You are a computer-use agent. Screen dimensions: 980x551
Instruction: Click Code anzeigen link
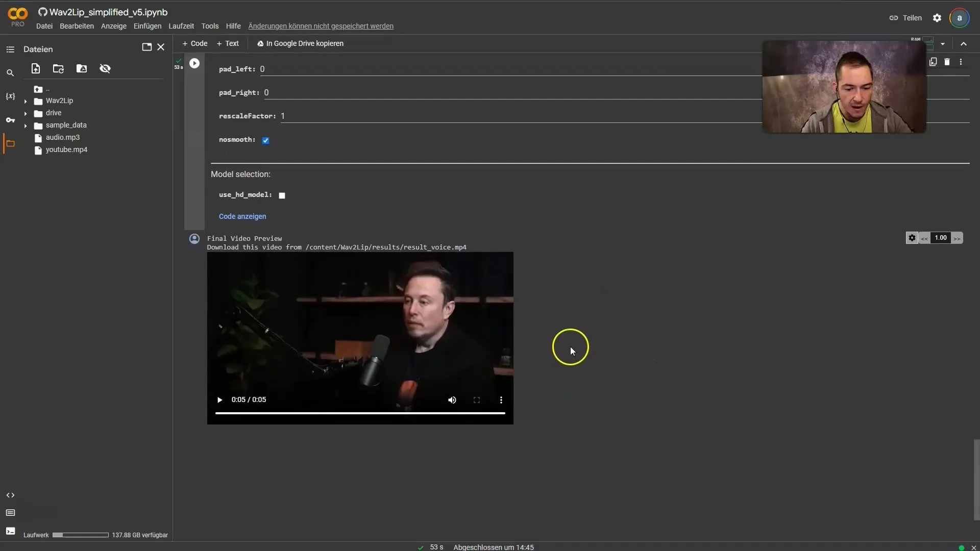(x=242, y=216)
